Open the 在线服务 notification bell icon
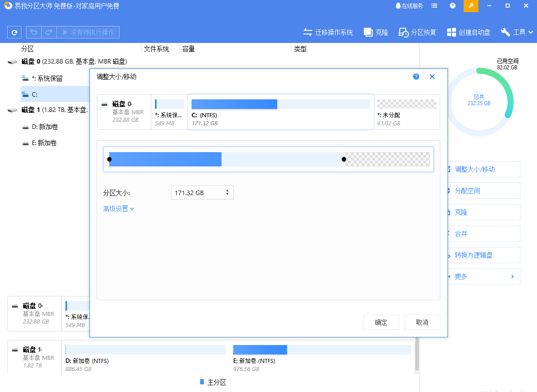 (x=398, y=6)
